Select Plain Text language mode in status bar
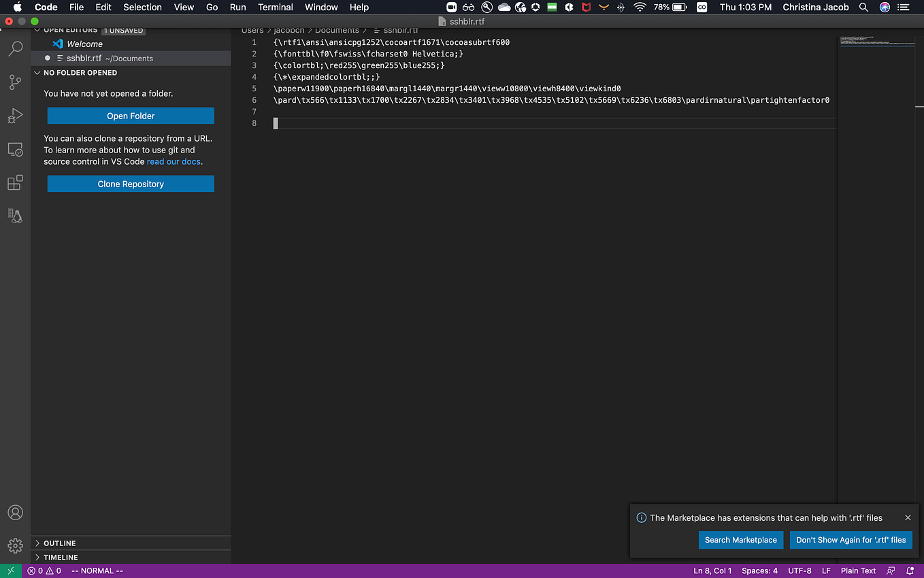The width and height of the screenshot is (924, 578). coord(858,571)
